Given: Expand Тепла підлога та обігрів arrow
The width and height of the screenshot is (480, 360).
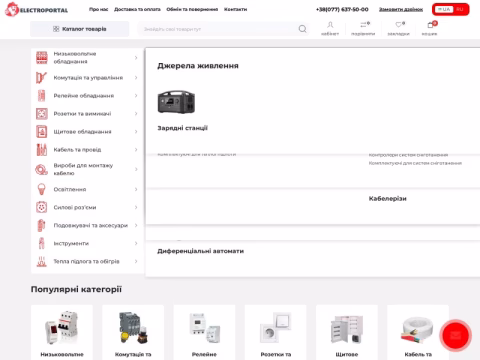Looking at the screenshot, I should (x=136, y=261).
